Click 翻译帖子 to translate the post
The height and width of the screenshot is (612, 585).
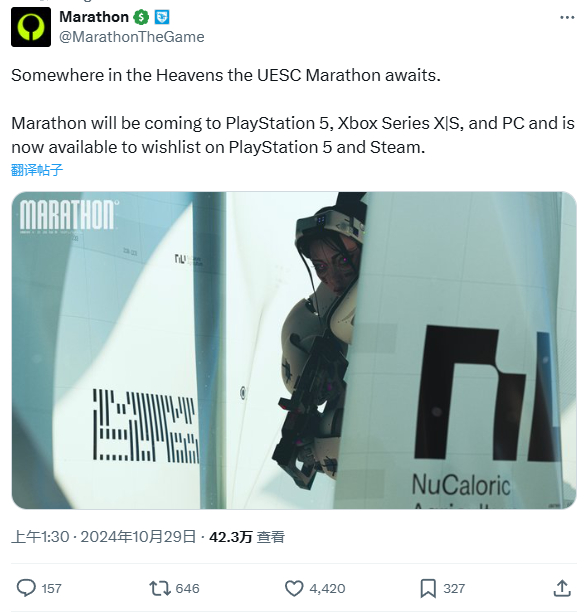[x=37, y=170]
